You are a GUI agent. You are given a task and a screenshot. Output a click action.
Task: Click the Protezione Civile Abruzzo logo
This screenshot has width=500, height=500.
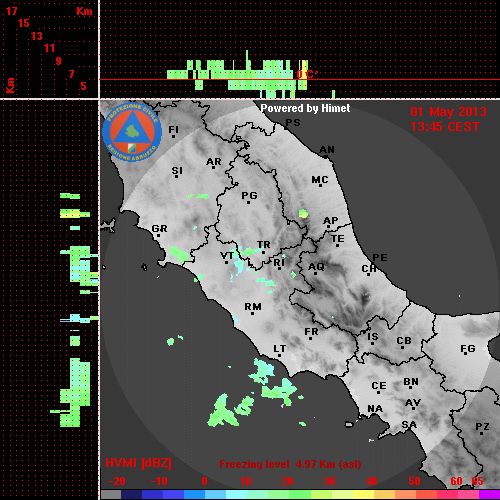[132, 133]
